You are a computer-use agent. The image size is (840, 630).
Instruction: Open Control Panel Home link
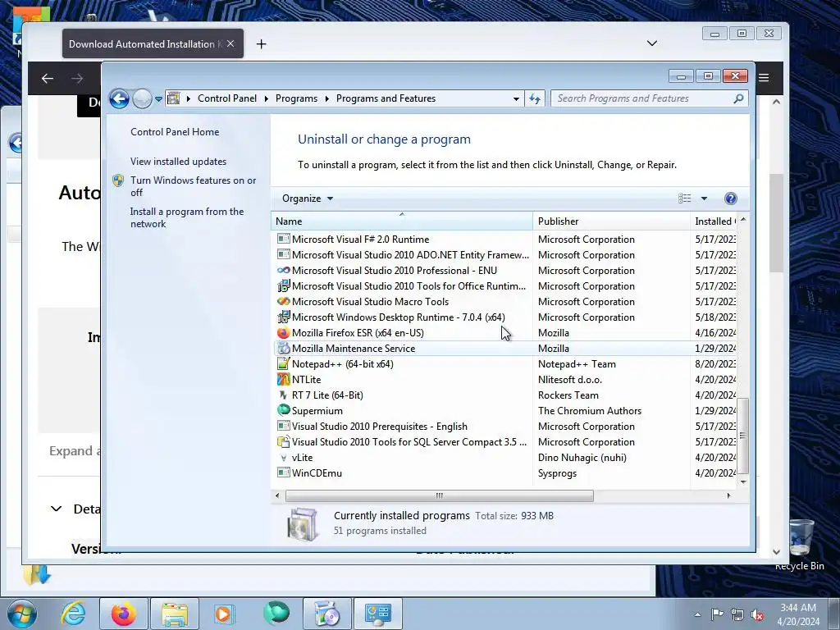click(x=175, y=132)
